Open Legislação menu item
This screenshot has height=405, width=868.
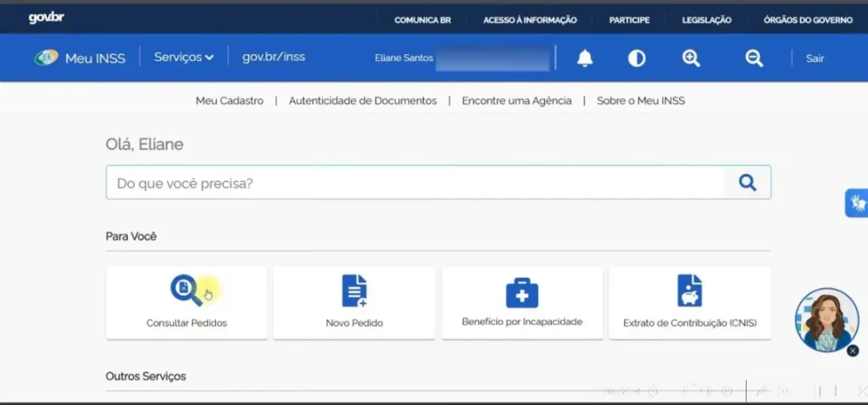[706, 20]
